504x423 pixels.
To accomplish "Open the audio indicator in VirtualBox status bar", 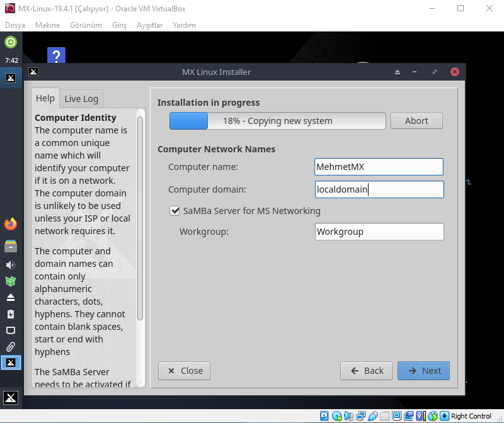I will 348,416.
